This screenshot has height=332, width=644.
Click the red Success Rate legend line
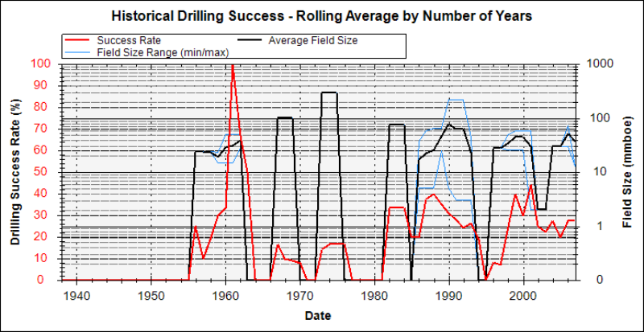(76, 41)
